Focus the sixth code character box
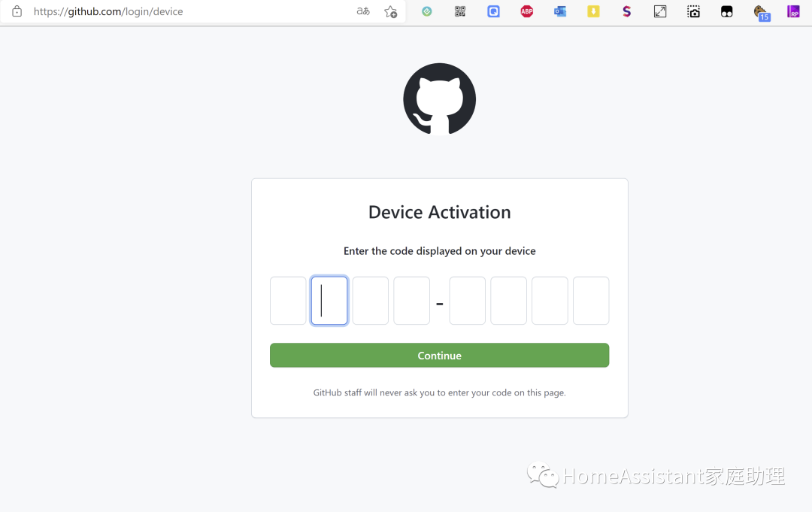812x512 pixels. (508, 301)
